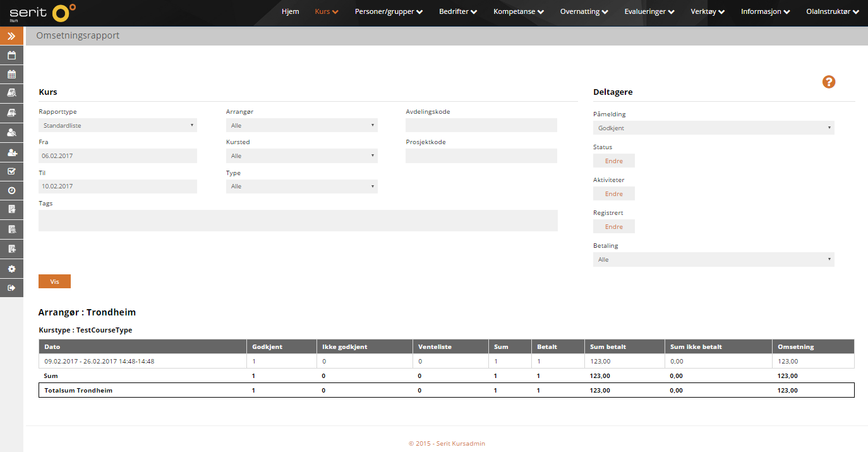Viewport: 868px width, 452px height.
Task: Expand the Bedrifter menu
Action: tap(458, 11)
